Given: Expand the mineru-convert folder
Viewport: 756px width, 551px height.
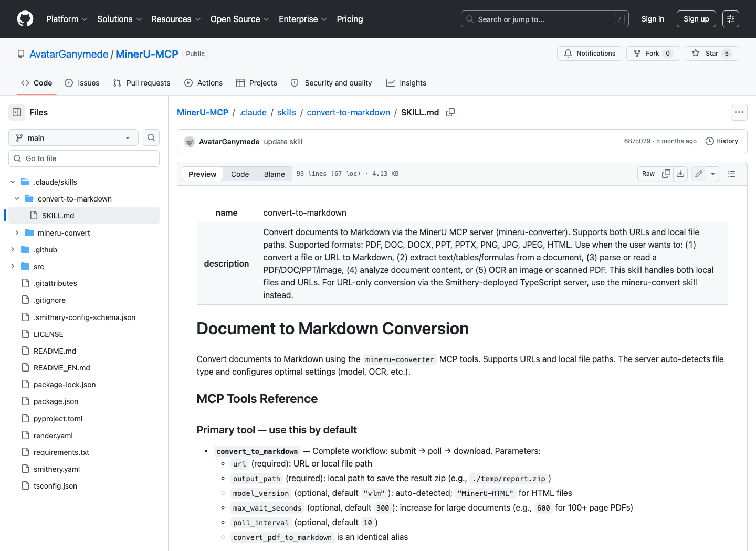Looking at the screenshot, I should (x=17, y=233).
